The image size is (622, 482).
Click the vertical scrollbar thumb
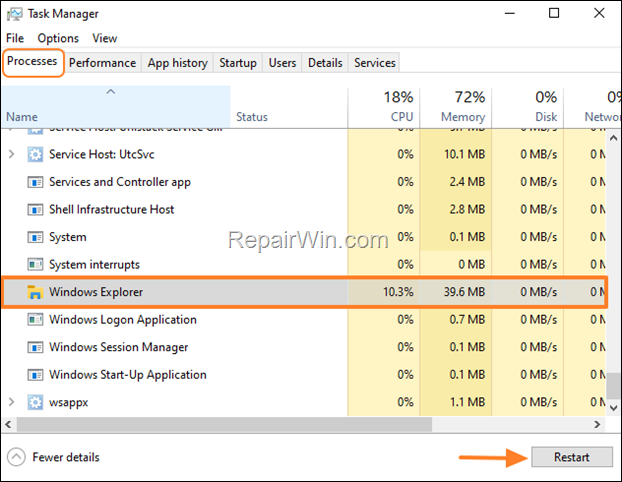(x=614, y=385)
